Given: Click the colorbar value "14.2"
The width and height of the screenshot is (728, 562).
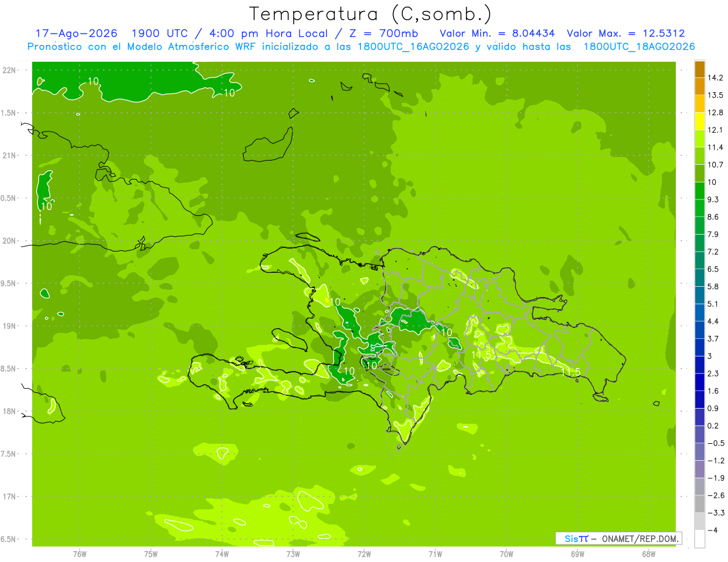Looking at the screenshot, I should tap(715, 78).
